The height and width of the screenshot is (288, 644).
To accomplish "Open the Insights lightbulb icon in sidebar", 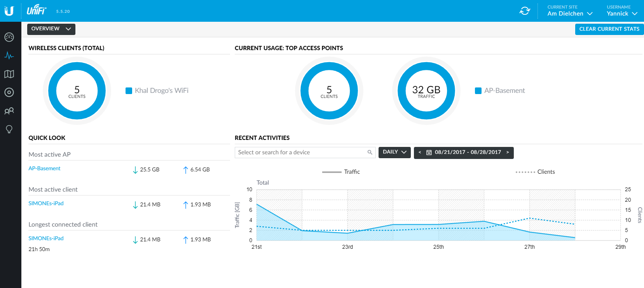I will (9, 129).
